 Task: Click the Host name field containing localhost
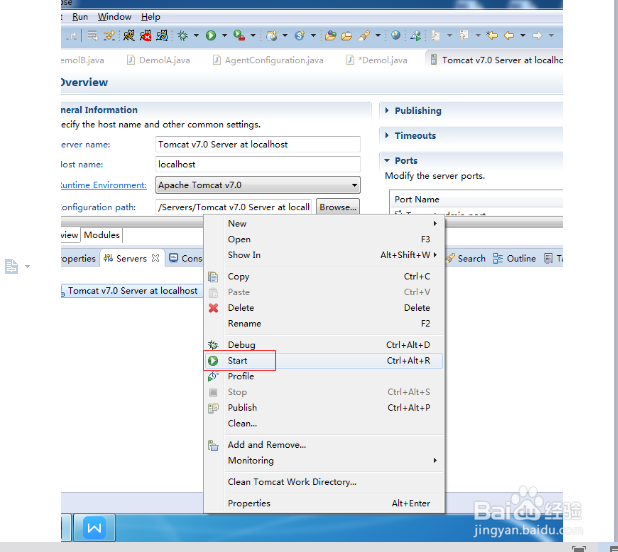(258, 164)
